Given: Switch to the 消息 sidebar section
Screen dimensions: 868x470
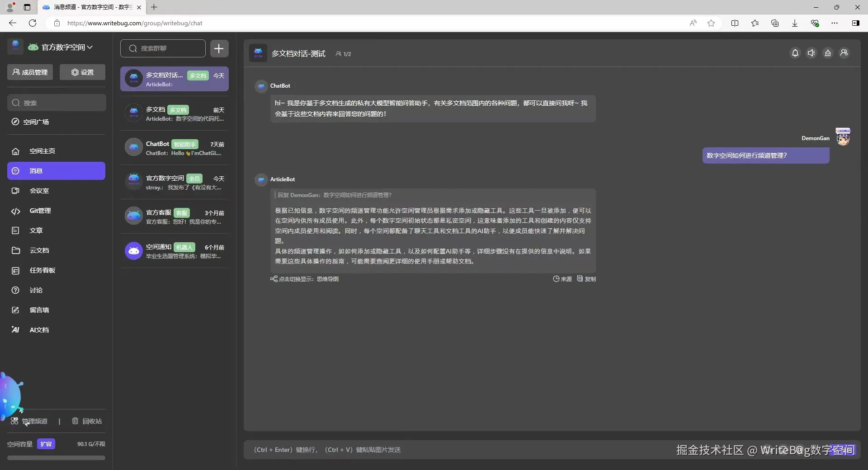Looking at the screenshot, I should [x=36, y=171].
